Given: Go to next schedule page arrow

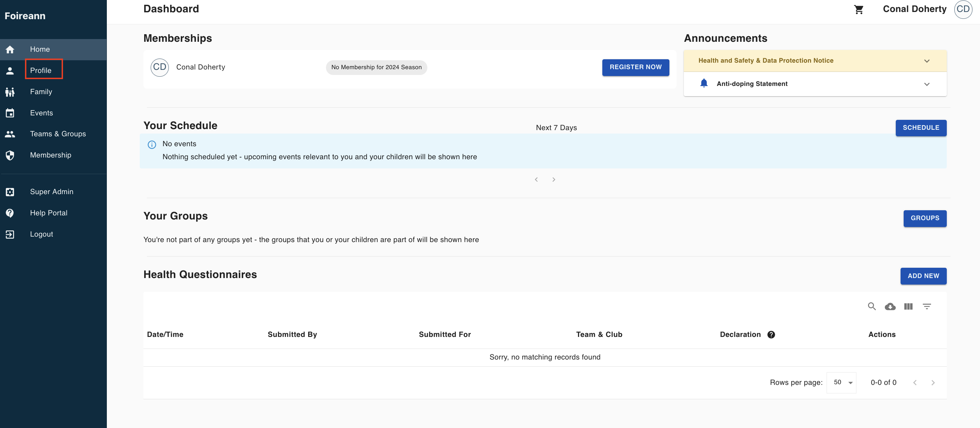Looking at the screenshot, I should [x=554, y=179].
